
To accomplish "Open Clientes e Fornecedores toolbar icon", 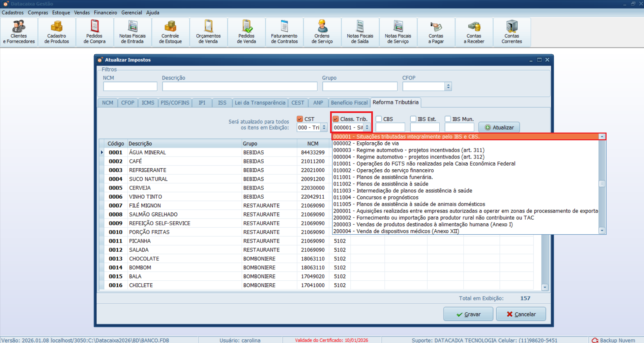I will (19, 32).
